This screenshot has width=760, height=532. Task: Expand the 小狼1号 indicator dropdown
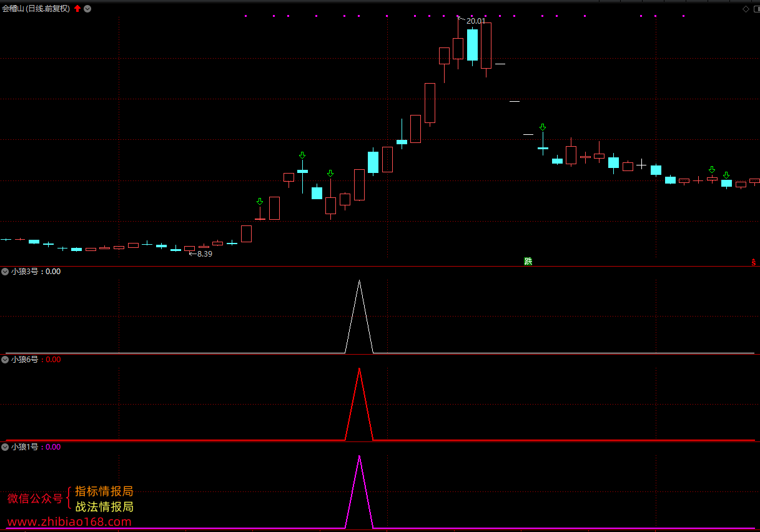(x=6, y=447)
